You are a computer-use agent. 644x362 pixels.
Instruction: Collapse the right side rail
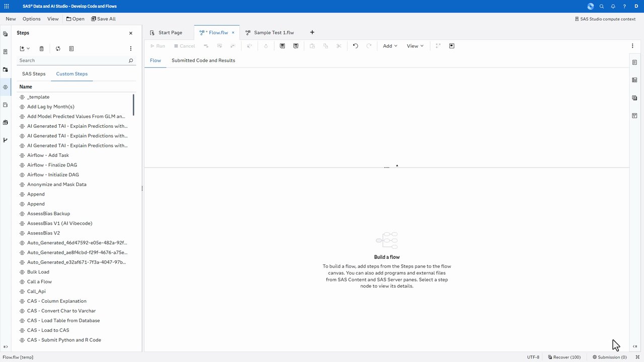point(635,346)
